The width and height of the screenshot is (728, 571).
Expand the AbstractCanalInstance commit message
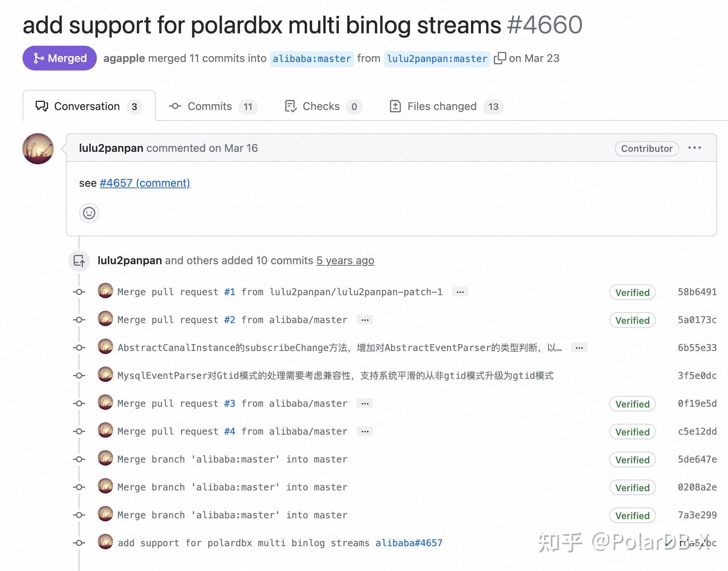point(579,347)
